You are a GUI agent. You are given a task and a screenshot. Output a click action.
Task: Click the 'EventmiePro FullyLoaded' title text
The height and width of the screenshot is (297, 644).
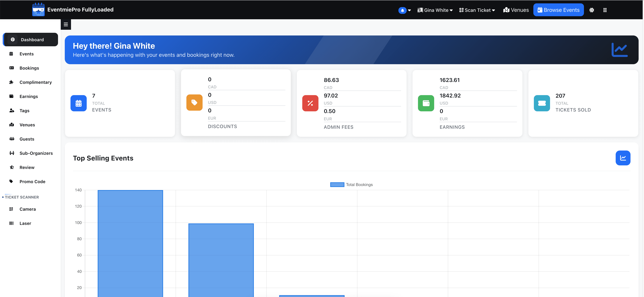coord(80,9)
